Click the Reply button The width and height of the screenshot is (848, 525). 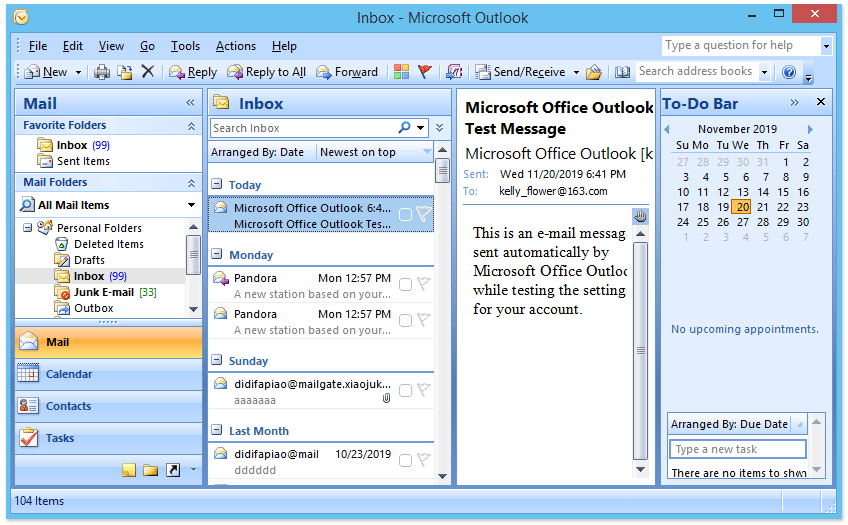(193, 72)
